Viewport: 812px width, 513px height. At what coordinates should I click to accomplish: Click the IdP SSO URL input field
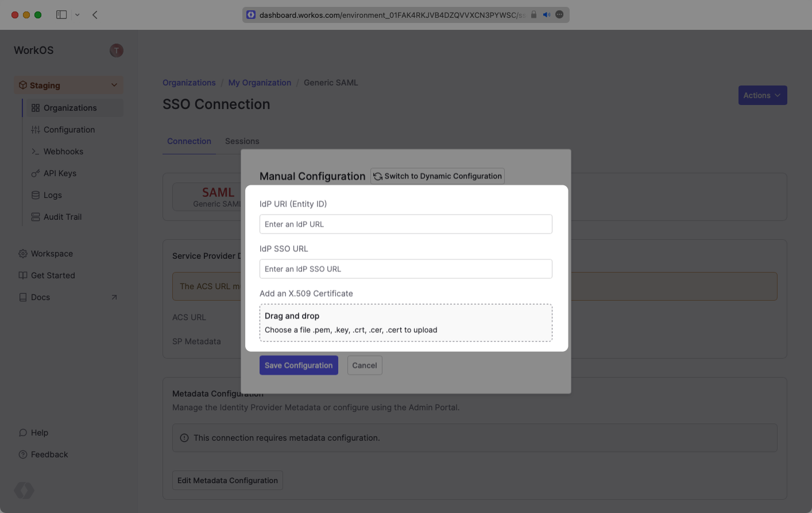click(x=405, y=269)
